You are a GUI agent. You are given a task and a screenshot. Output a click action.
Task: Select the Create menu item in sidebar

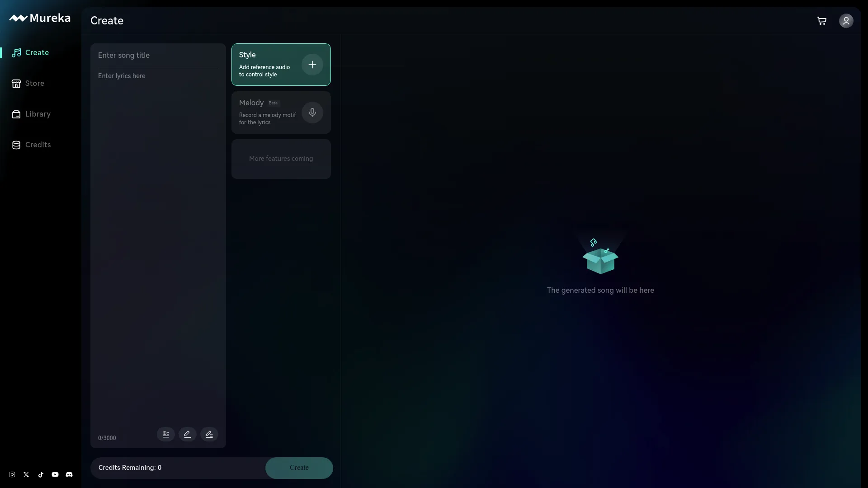click(37, 52)
